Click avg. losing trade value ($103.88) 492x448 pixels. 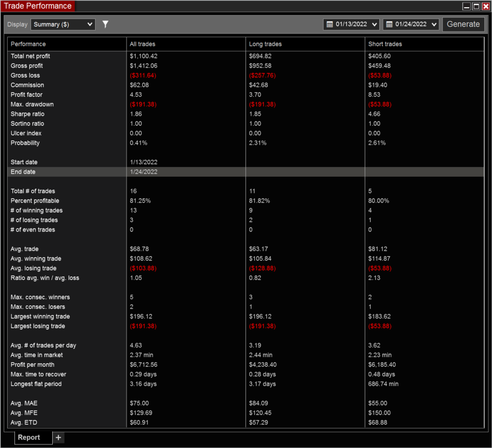(x=143, y=268)
